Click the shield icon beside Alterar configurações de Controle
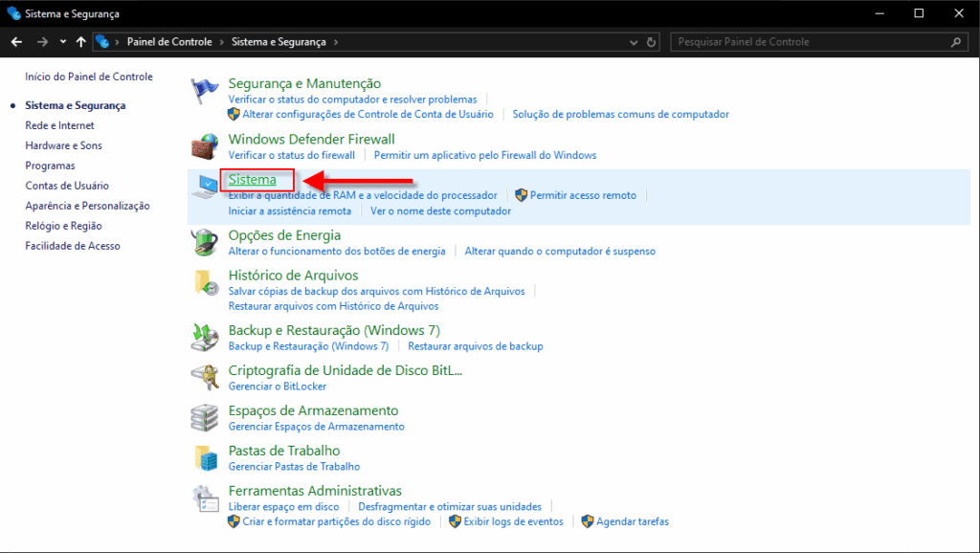This screenshot has width=980, height=553. point(234,114)
